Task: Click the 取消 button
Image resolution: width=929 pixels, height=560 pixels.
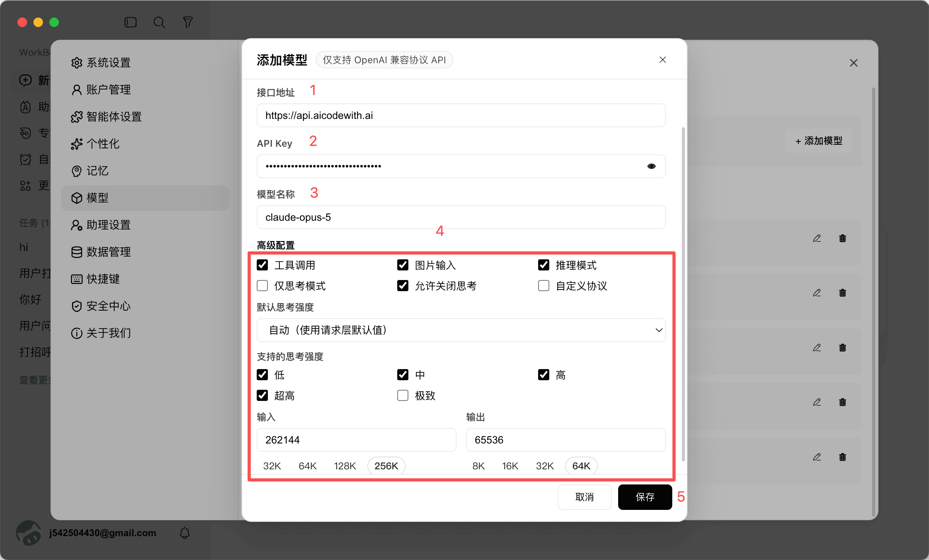Action: pyautogui.click(x=584, y=497)
